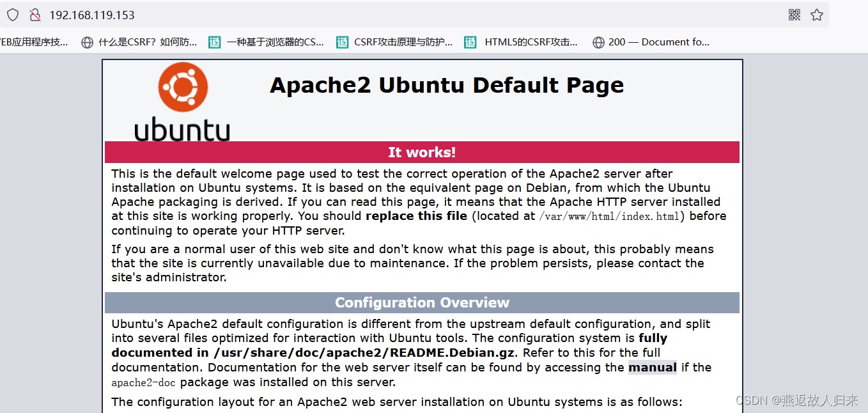Click globe icon of '200 — Document fo' bookmark
This screenshot has height=413, width=868.
pos(598,42)
